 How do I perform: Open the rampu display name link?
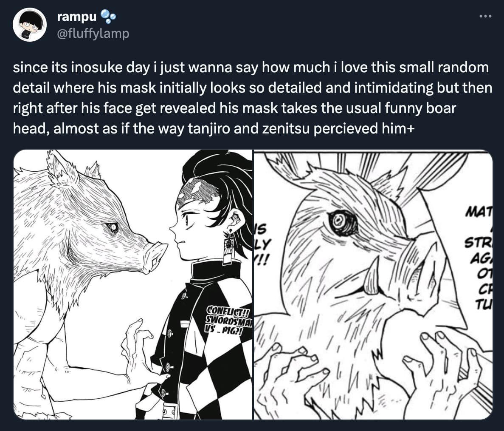[x=77, y=17]
